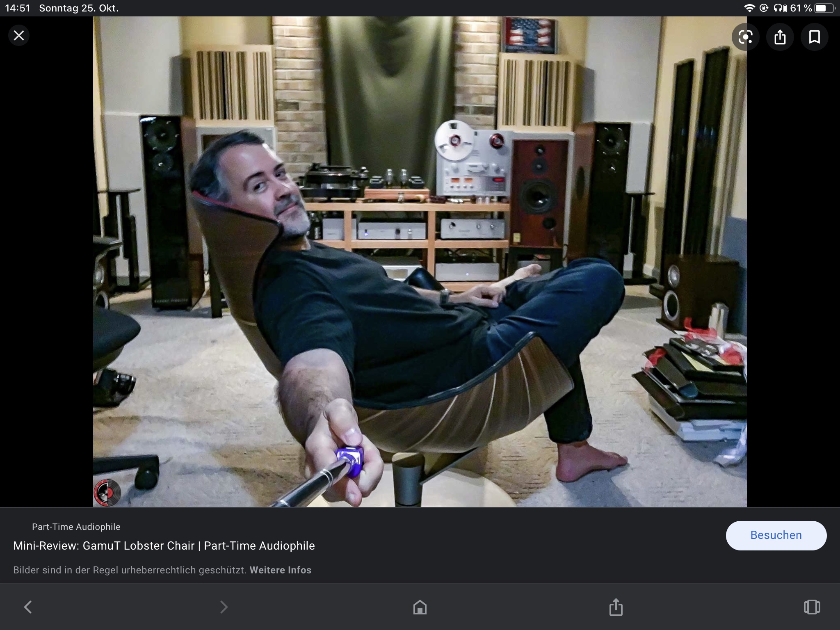This screenshot has height=630, width=840.
Task: Tap the orientation lock status icon
Action: (x=764, y=8)
